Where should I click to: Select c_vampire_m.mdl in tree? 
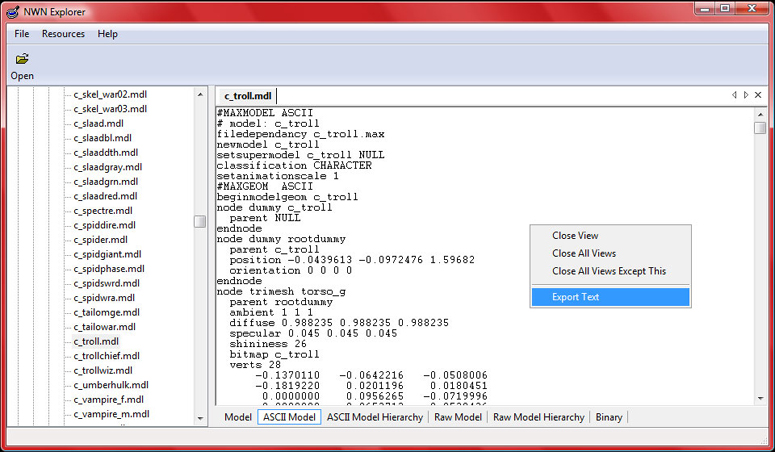[111, 414]
